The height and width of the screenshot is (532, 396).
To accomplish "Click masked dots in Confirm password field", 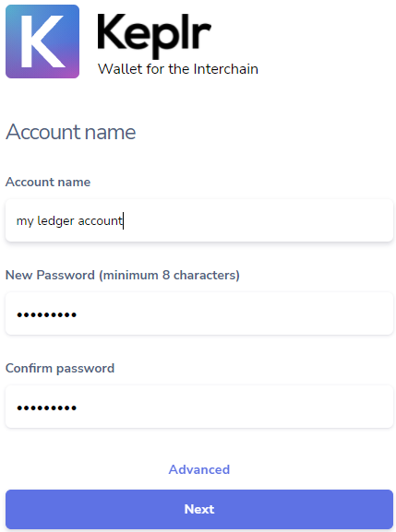I will (x=47, y=408).
